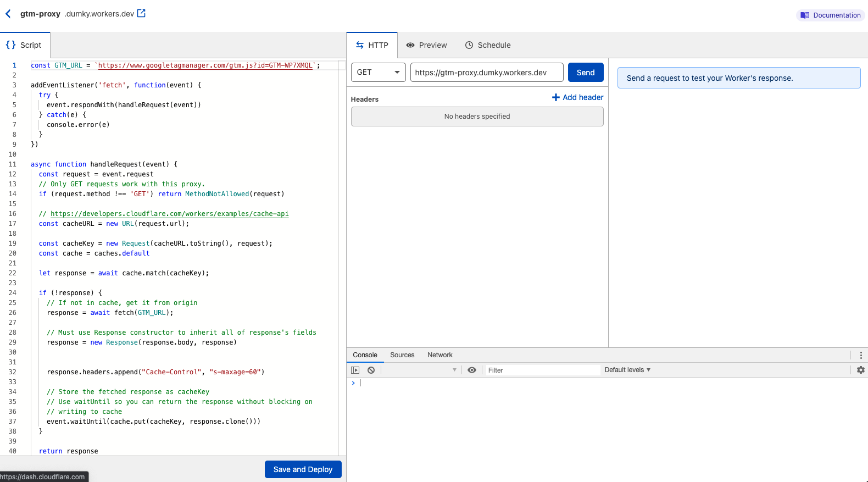Expand the console context selector arrow

pyautogui.click(x=454, y=370)
